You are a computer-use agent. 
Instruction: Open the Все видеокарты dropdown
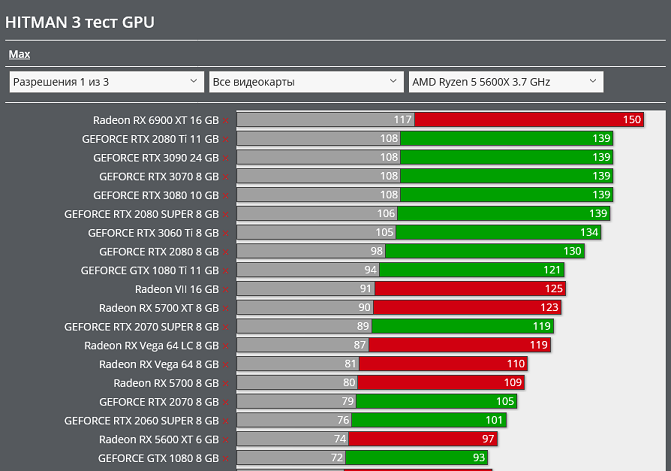[x=306, y=82]
